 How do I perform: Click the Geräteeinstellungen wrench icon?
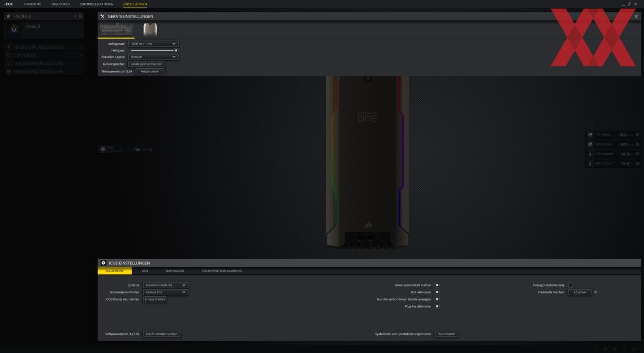pos(102,16)
